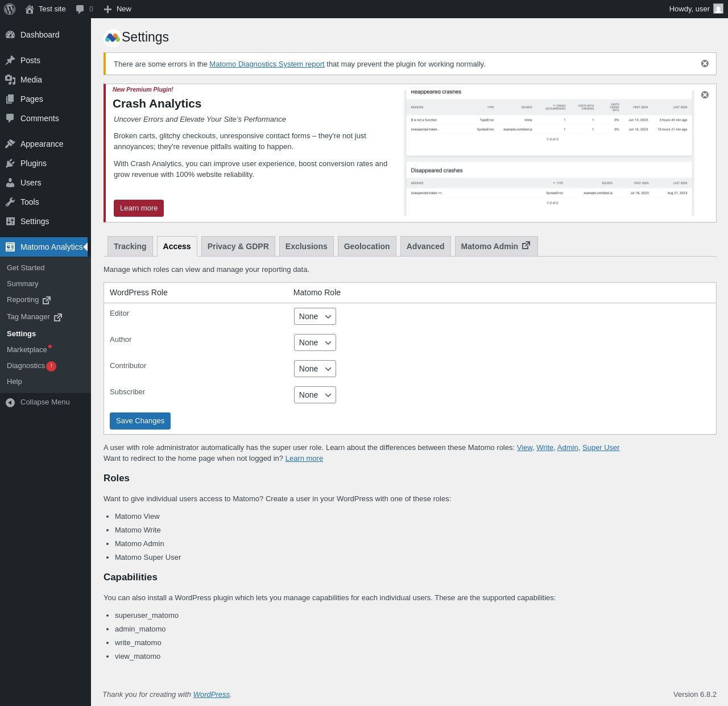Click the WordPress logo icon in admin bar
The width and height of the screenshot is (728, 706).
coord(10,9)
